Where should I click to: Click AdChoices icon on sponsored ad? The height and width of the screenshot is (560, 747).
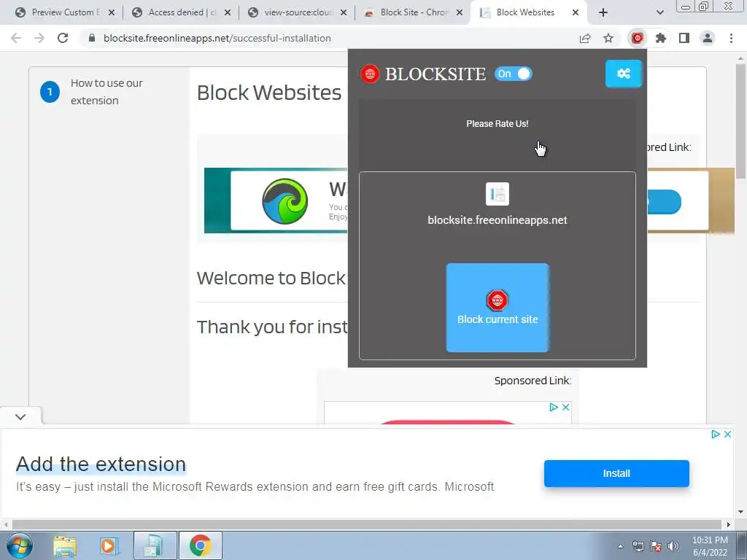(x=554, y=407)
